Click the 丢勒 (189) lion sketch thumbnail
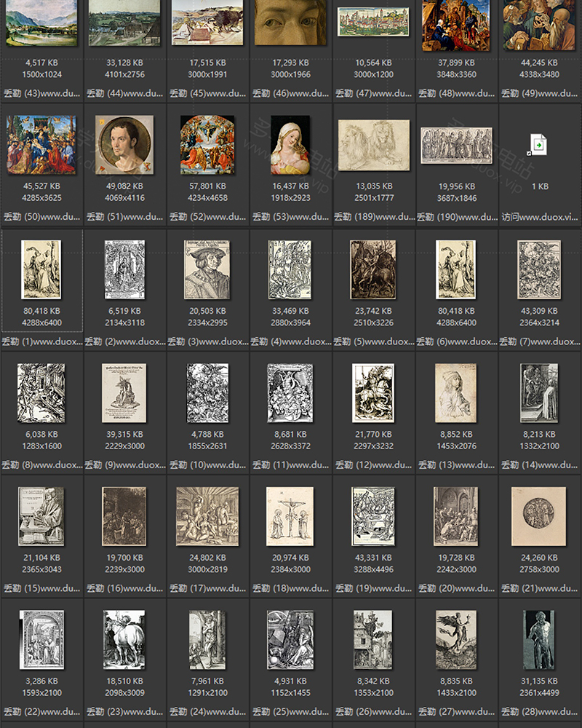Screen dimensions: 582x728 [373, 146]
